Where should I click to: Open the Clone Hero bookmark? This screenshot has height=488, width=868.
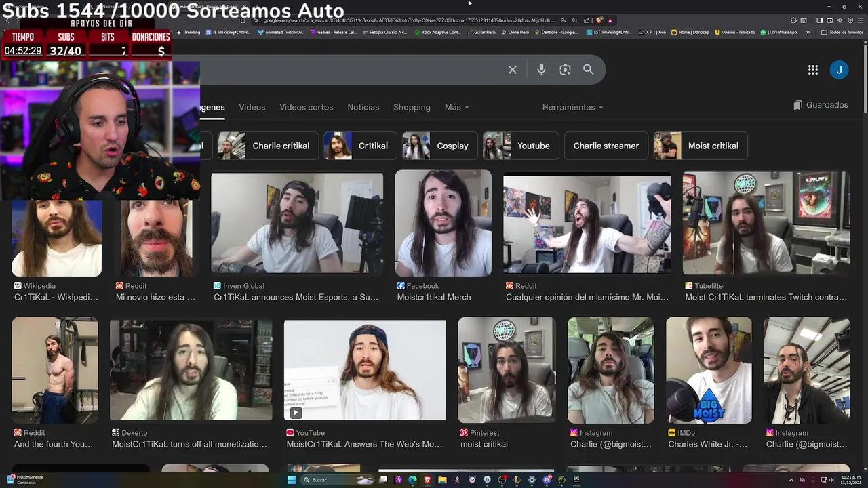click(x=515, y=32)
